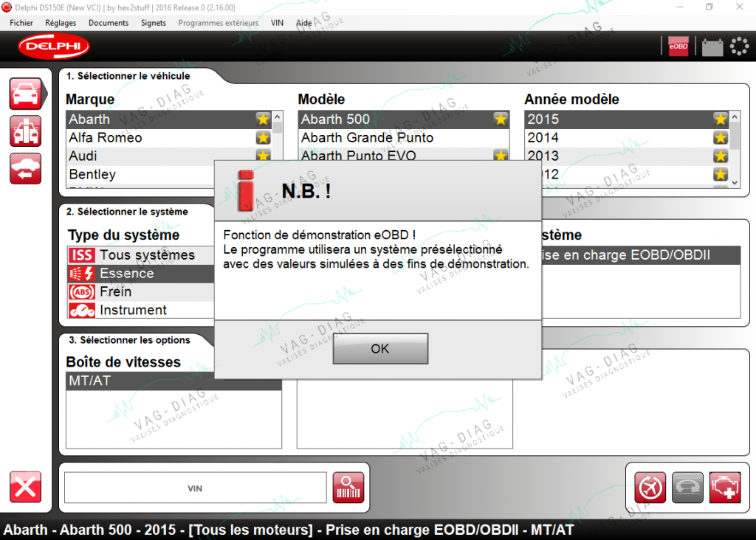Click Marque list scroll up arrow
Viewport: 756px width, 540px height.
click(x=278, y=117)
